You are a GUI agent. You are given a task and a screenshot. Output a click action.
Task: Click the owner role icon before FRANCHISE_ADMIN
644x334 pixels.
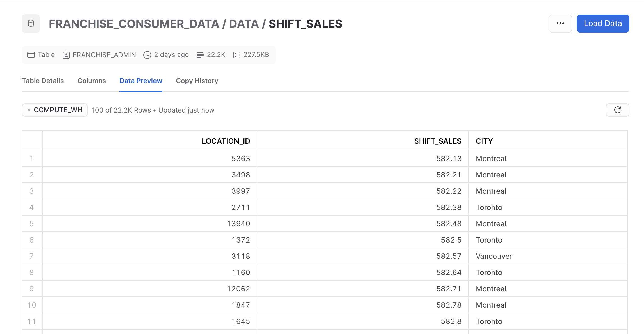point(66,55)
